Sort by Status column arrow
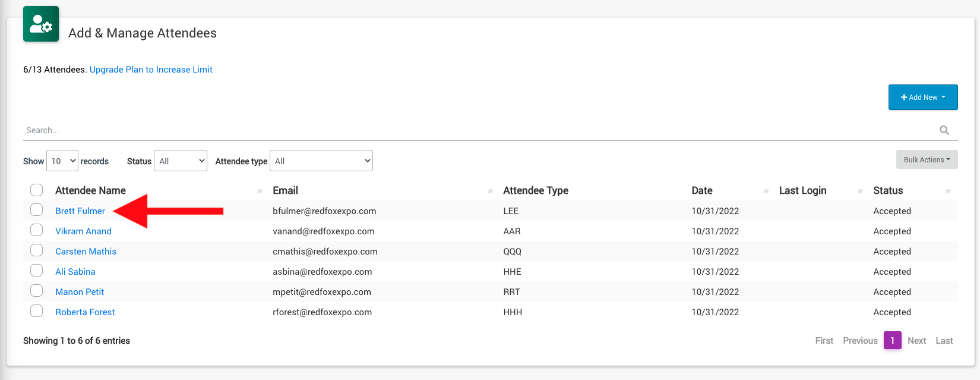The image size is (980, 380). coord(948,191)
